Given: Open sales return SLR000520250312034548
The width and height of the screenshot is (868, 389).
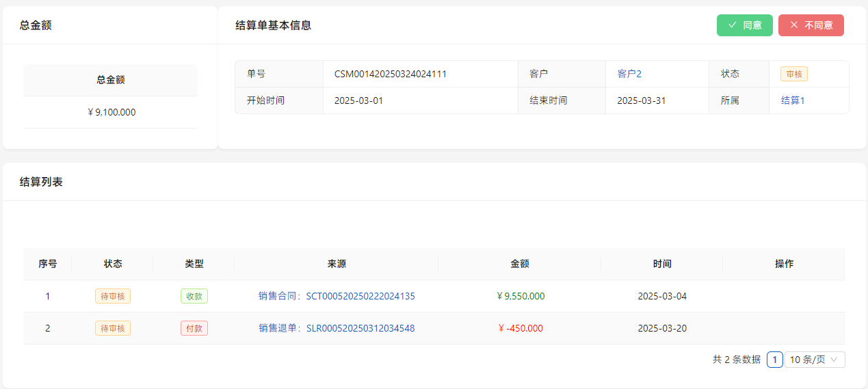Looking at the screenshot, I should coord(337,328).
